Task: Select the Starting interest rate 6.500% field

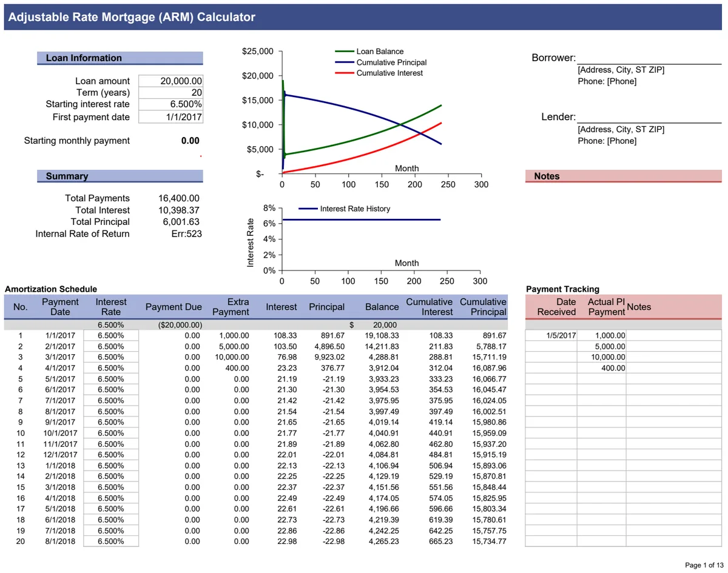Action: click(170, 104)
